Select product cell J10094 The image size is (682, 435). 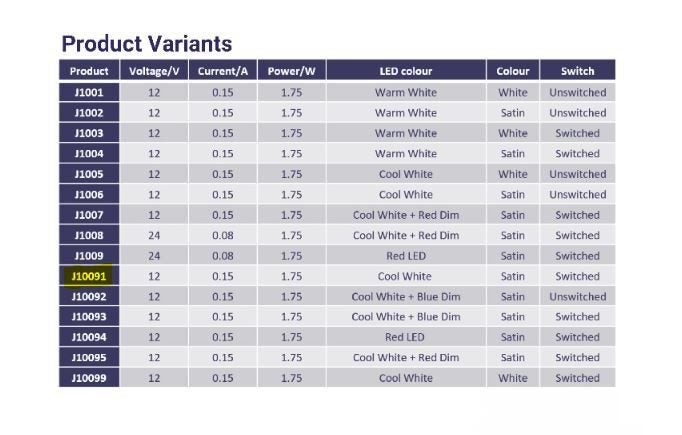(89, 337)
